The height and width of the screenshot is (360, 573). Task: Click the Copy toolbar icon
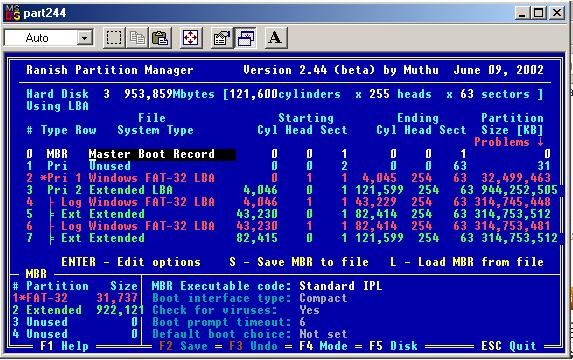point(137,38)
